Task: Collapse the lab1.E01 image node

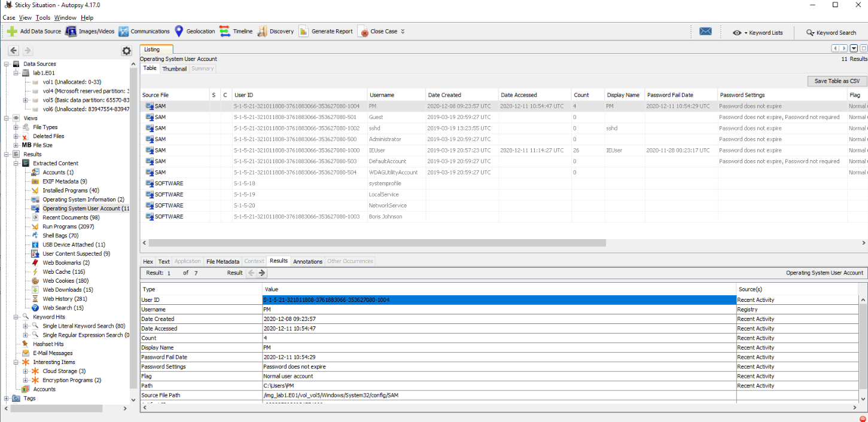Action: tap(16, 73)
